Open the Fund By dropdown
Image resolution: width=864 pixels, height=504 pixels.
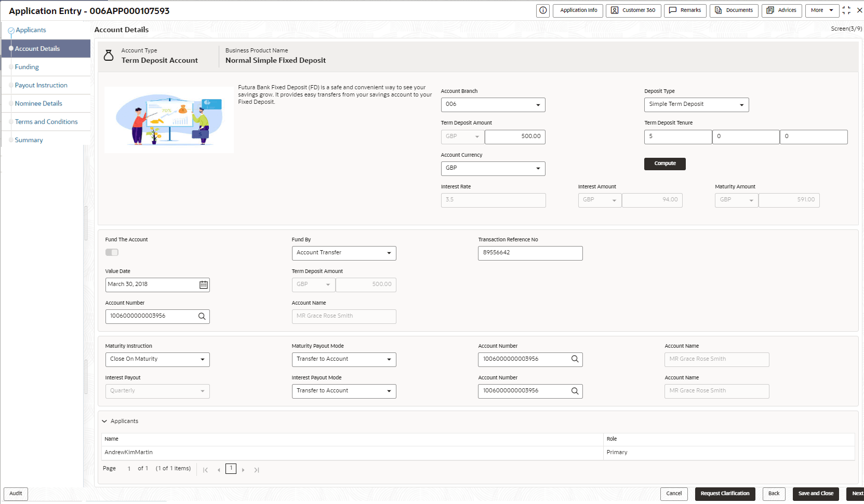[x=344, y=253]
